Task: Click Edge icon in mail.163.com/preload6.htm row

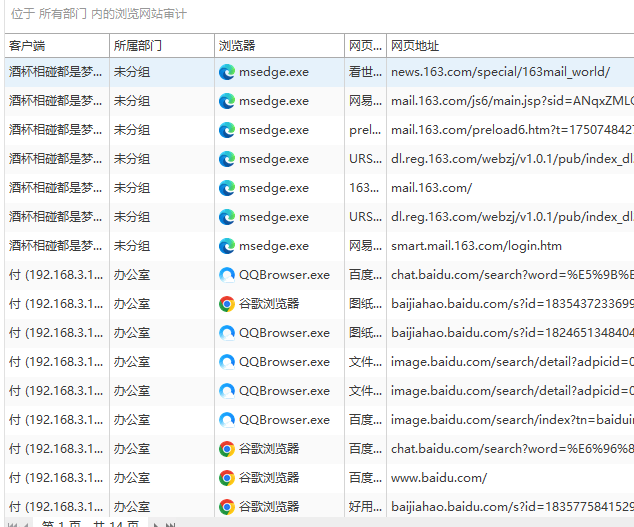Action: pyautogui.click(x=226, y=130)
